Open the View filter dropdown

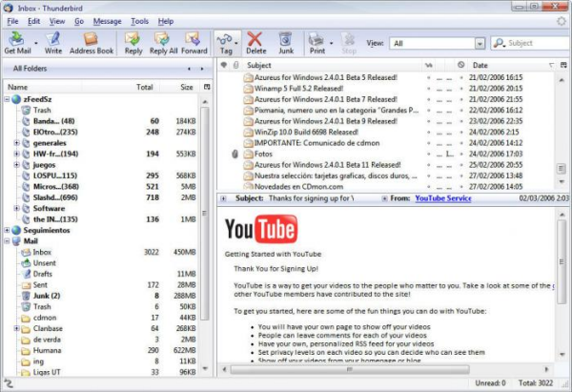pos(435,43)
